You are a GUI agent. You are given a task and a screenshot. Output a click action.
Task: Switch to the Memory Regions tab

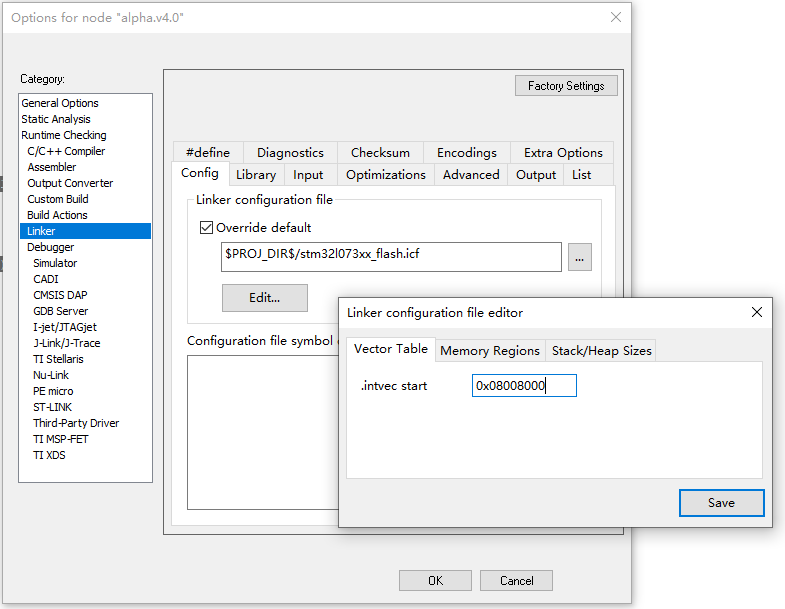pos(490,351)
